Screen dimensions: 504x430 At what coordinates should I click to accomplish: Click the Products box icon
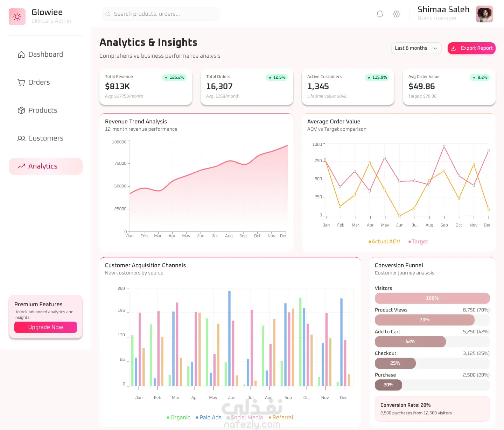(x=21, y=110)
